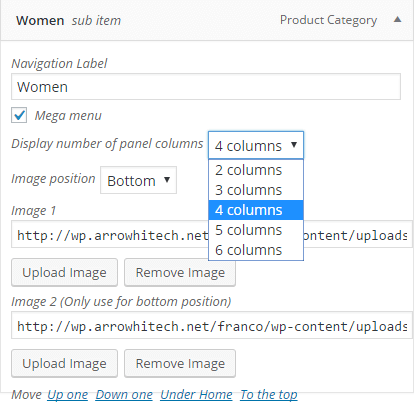Click the Image 1 URL field

pyautogui.click(x=212, y=234)
